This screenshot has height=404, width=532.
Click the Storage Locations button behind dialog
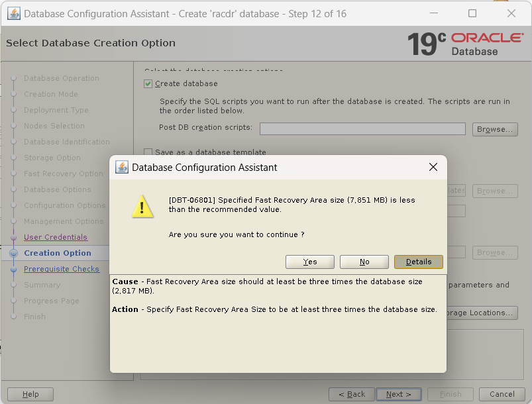tap(482, 313)
